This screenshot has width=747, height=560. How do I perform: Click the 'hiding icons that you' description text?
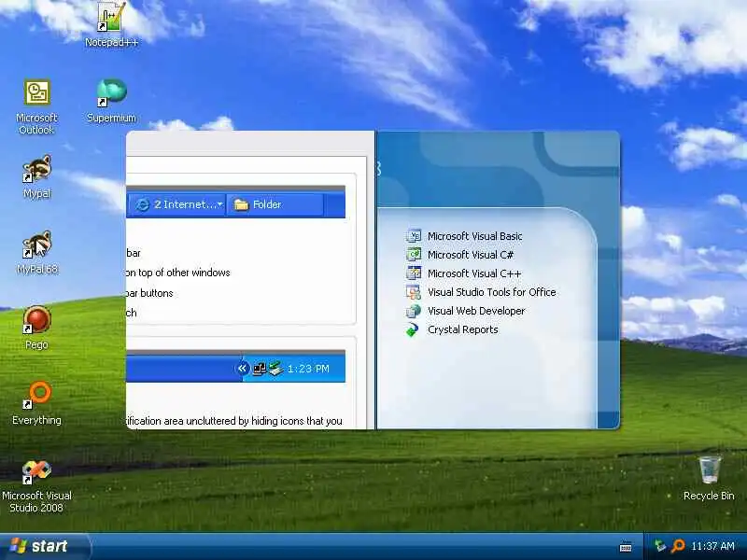pos(297,421)
